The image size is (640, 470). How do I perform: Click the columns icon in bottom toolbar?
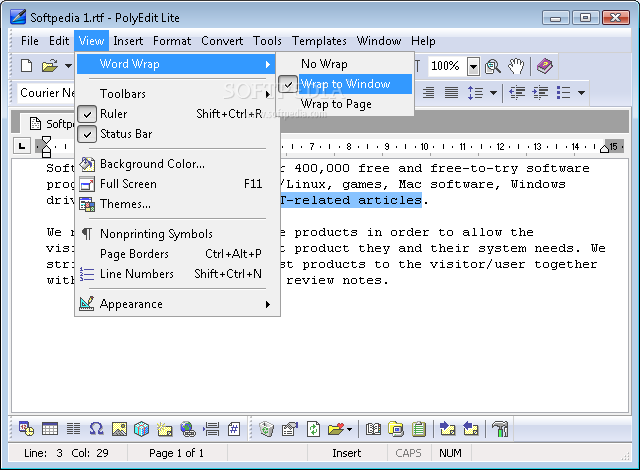point(73,429)
